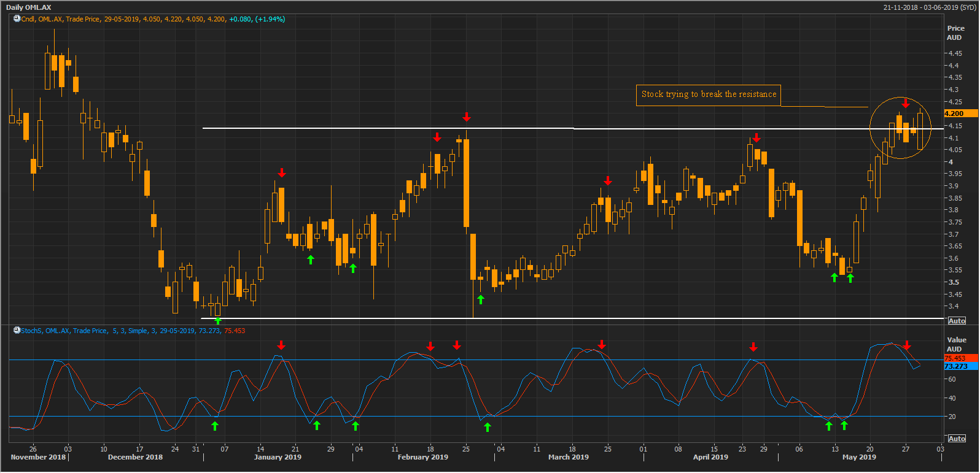This screenshot has height=473, width=980.
Task: Click the blue 73.273 stochastic value tag
Action: coord(961,366)
